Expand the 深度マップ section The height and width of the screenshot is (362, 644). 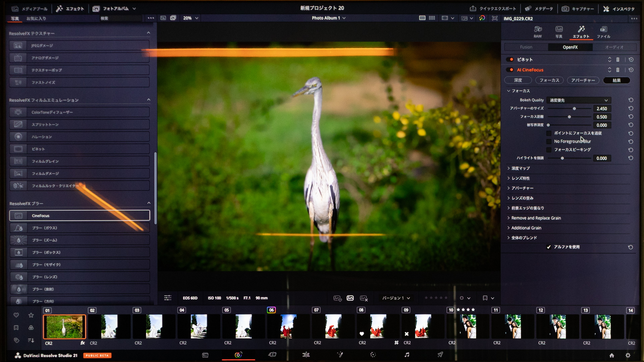pos(520,168)
